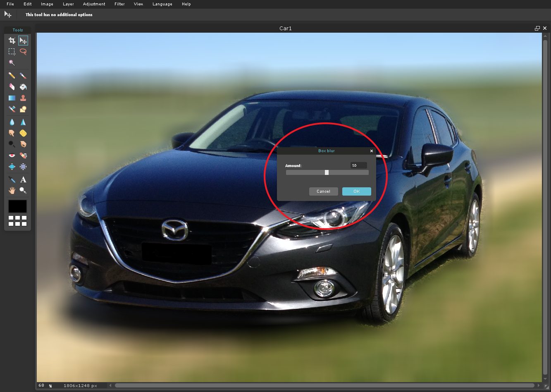The height and width of the screenshot is (392, 551).
Task: Select the Colorpicker eyedropper tool
Action: pyautogui.click(x=12, y=179)
